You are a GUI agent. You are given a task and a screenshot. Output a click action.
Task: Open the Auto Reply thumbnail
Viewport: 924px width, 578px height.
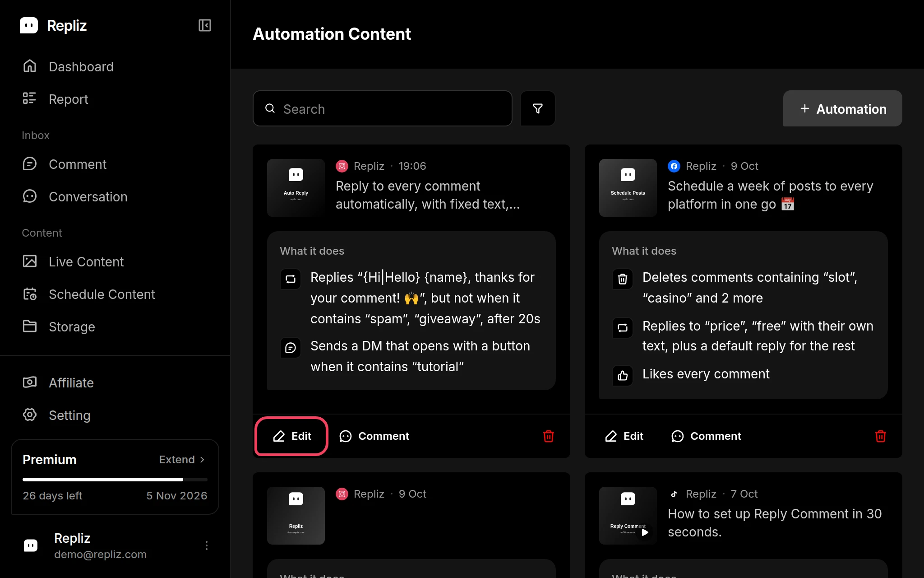tap(296, 188)
